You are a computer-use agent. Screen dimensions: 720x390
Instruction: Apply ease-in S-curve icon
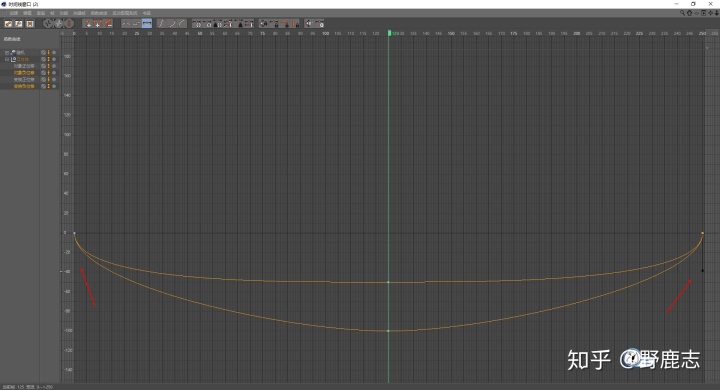(x=161, y=23)
